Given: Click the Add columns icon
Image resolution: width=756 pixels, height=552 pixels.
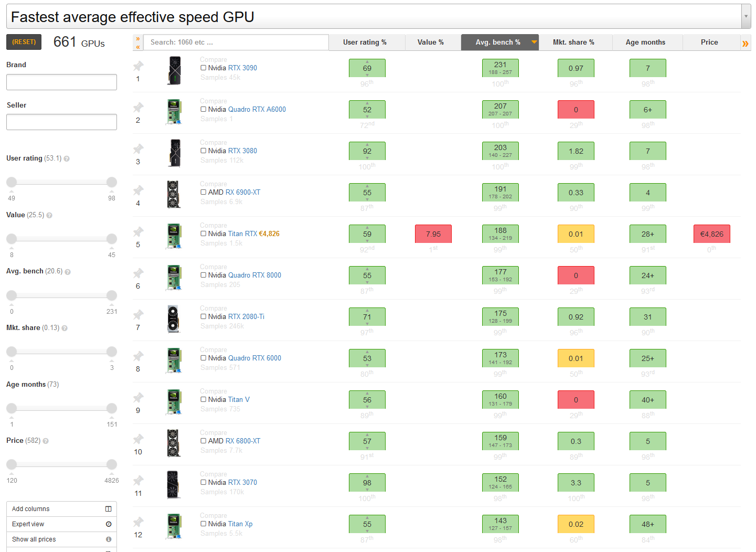Looking at the screenshot, I should [108, 509].
